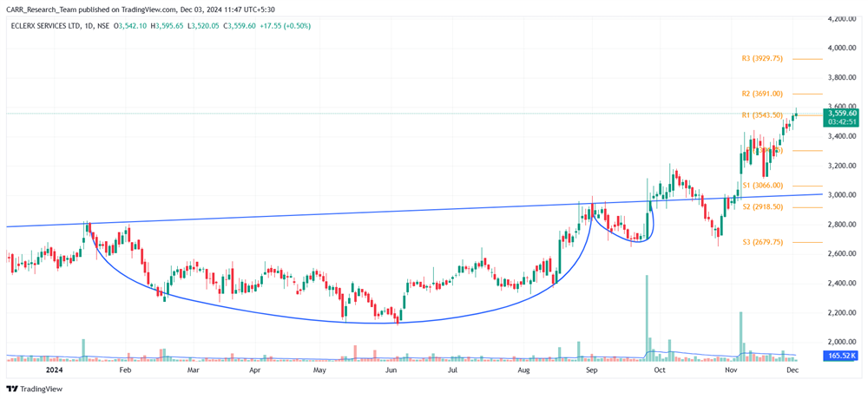Click the CARR_Research_Team publisher text
Image resolution: width=868 pixels, height=399 pixels.
(x=41, y=9)
